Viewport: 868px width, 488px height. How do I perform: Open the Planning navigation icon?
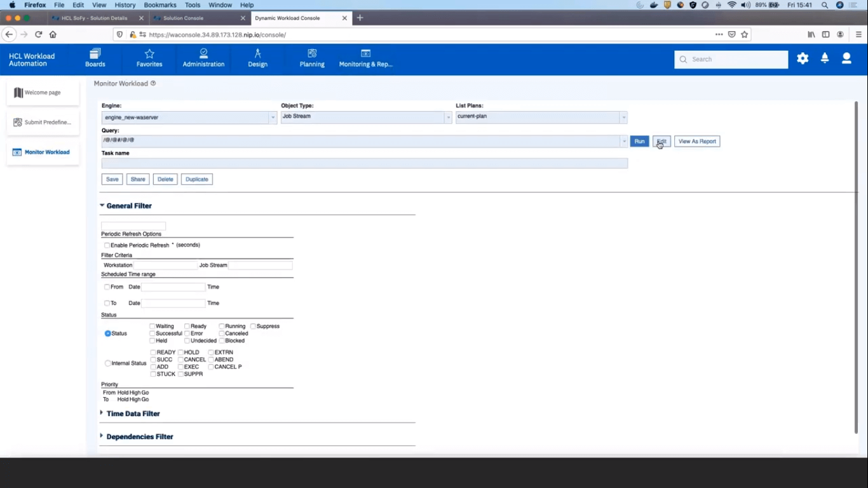312,54
